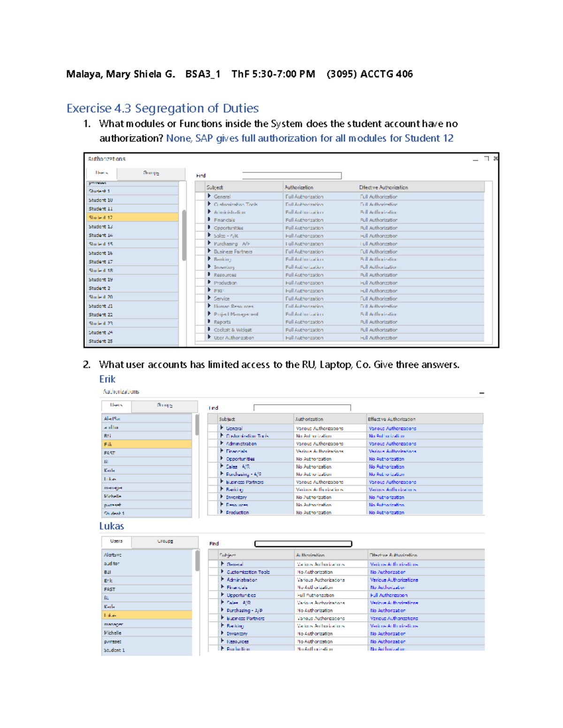Expand the Project Management row arrow

pyautogui.click(x=209, y=314)
